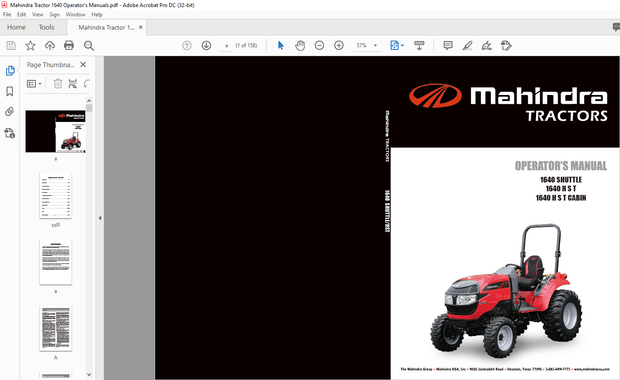Click the Save file icon
The image size is (620, 380).
[11, 45]
